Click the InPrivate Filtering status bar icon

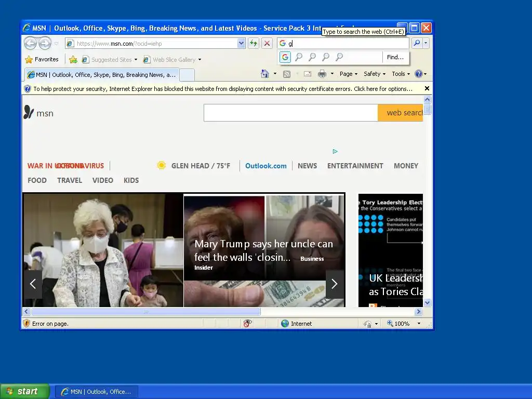click(247, 323)
